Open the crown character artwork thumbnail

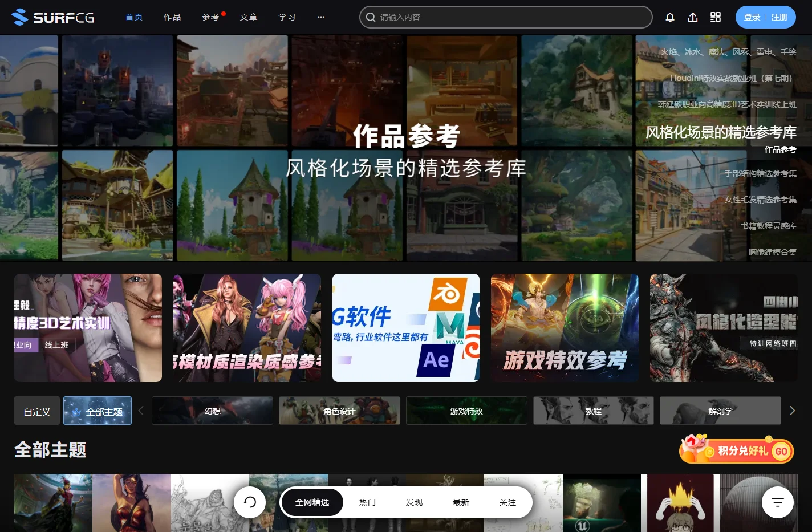point(680,503)
